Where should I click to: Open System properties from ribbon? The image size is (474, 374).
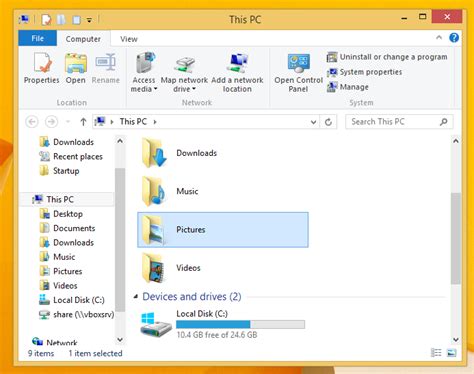[x=364, y=72]
